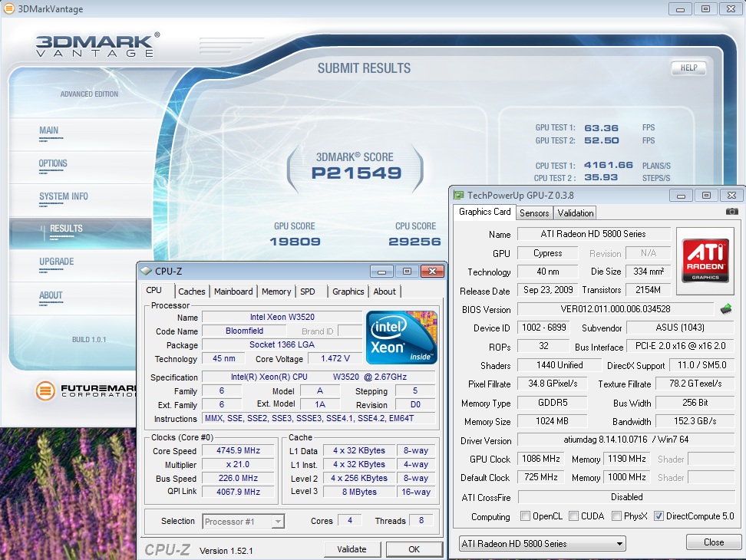
Task: Click the ATI Radeon logo in GPU-Z
Action: coord(705,259)
